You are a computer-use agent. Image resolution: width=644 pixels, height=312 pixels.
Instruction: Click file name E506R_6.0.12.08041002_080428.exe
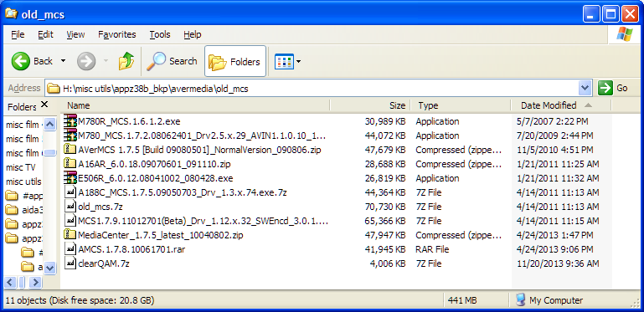pyautogui.click(x=155, y=178)
